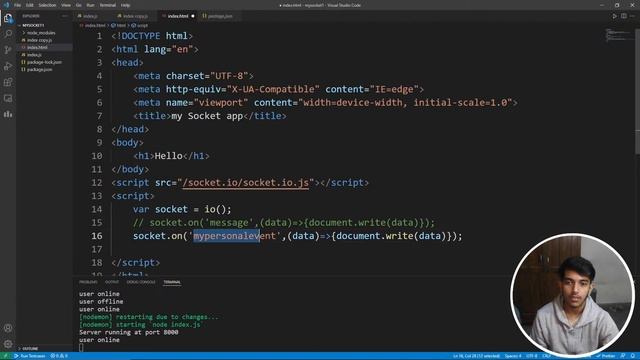Click the remote window indicator in status bar
640x360 pixels.
(5, 356)
